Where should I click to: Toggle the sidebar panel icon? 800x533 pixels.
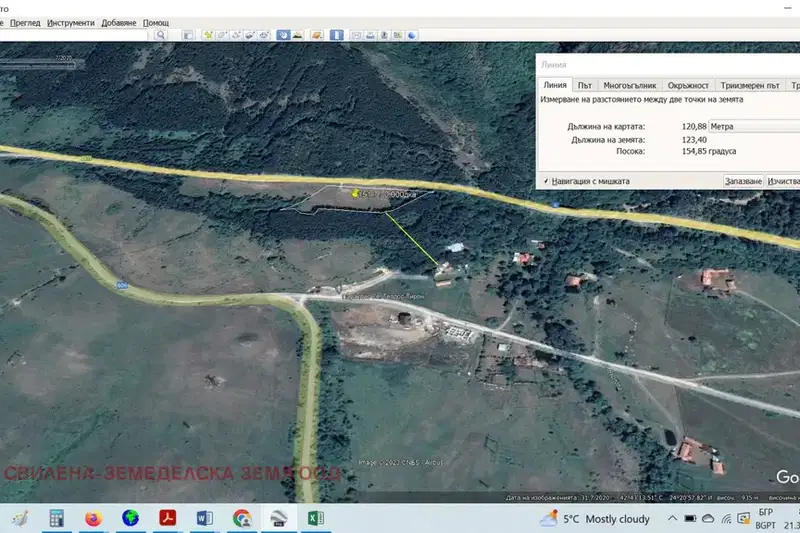click(x=188, y=35)
